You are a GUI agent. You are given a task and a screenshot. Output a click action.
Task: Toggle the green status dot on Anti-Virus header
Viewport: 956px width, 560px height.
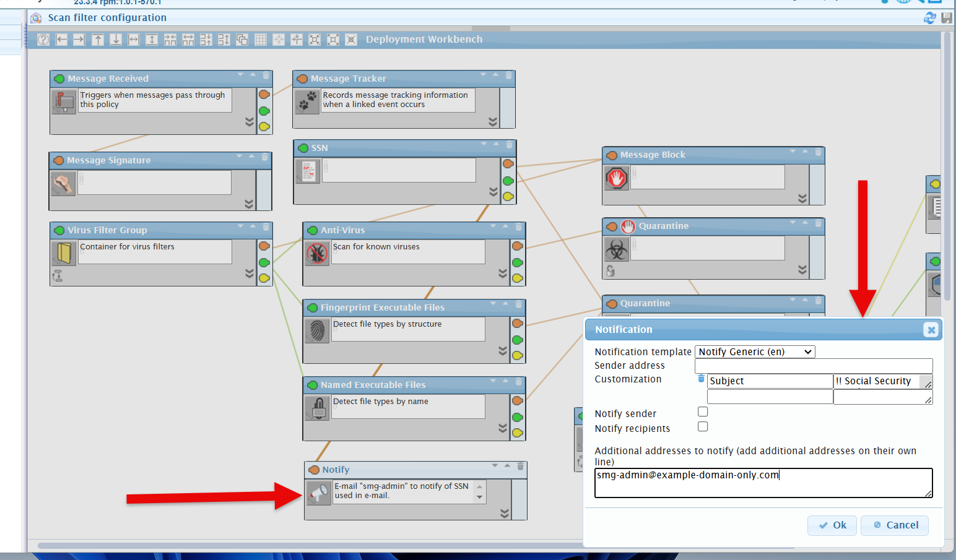click(x=313, y=231)
